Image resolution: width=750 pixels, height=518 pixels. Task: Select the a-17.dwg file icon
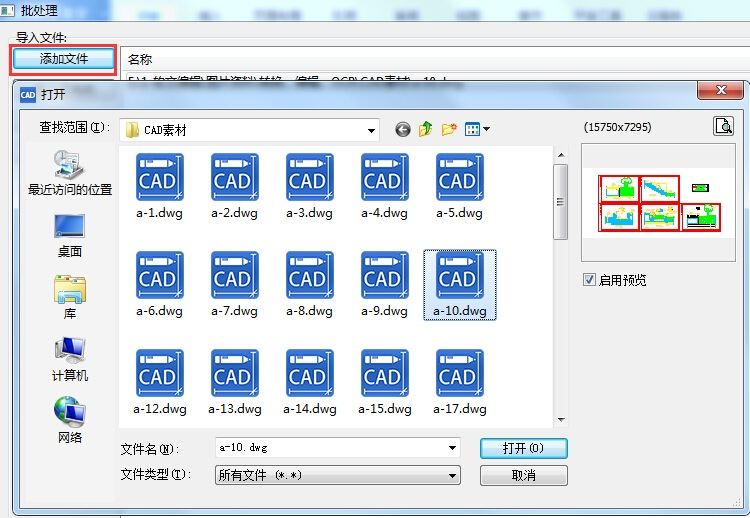pos(460,373)
